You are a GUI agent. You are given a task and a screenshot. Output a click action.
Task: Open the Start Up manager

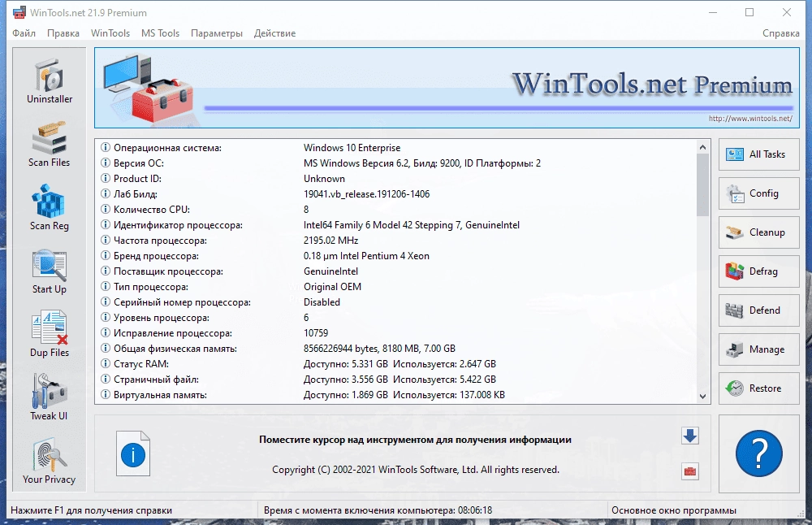click(x=50, y=271)
